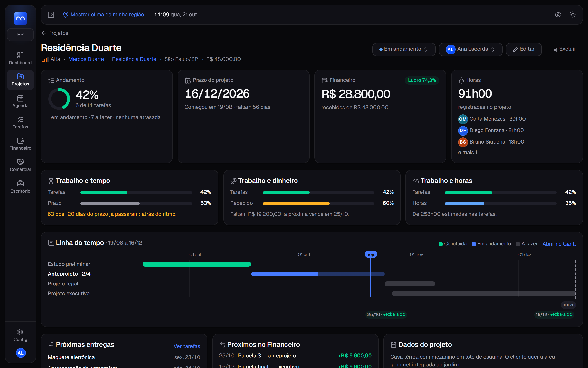Toggle values visibility eye icon
The width and height of the screenshot is (588, 368).
click(x=558, y=15)
